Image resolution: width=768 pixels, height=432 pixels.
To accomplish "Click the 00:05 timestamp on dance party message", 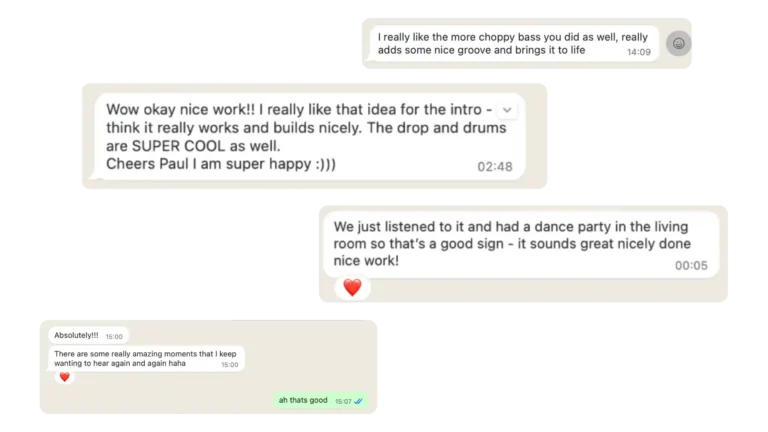I will (x=691, y=265).
